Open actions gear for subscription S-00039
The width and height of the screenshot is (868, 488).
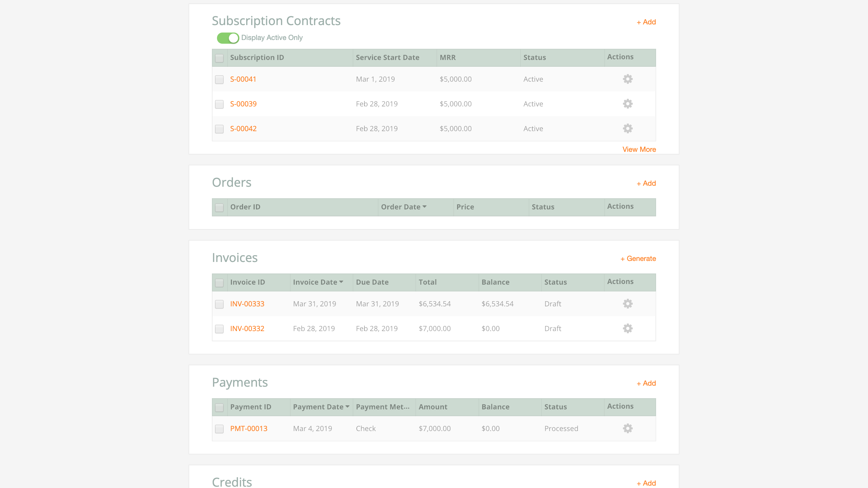pos(628,104)
